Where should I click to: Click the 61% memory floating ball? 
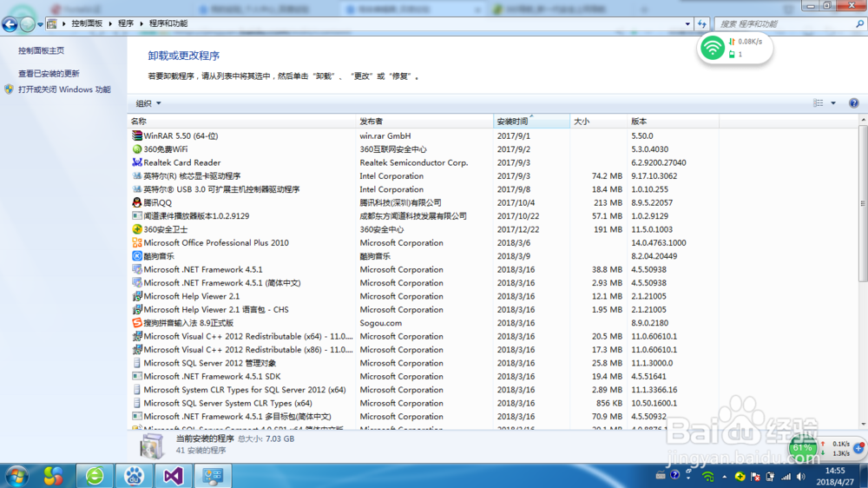coord(803,448)
